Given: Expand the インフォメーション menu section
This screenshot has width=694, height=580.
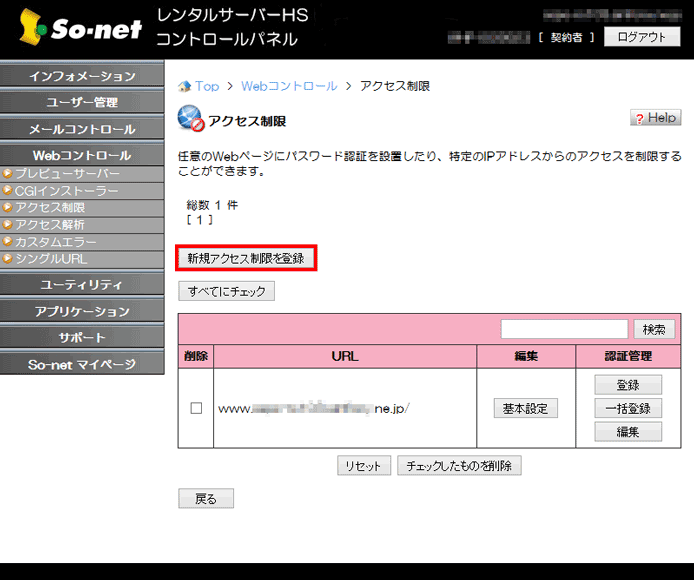Looking at the screenshot, I should (x=82, y=77).
